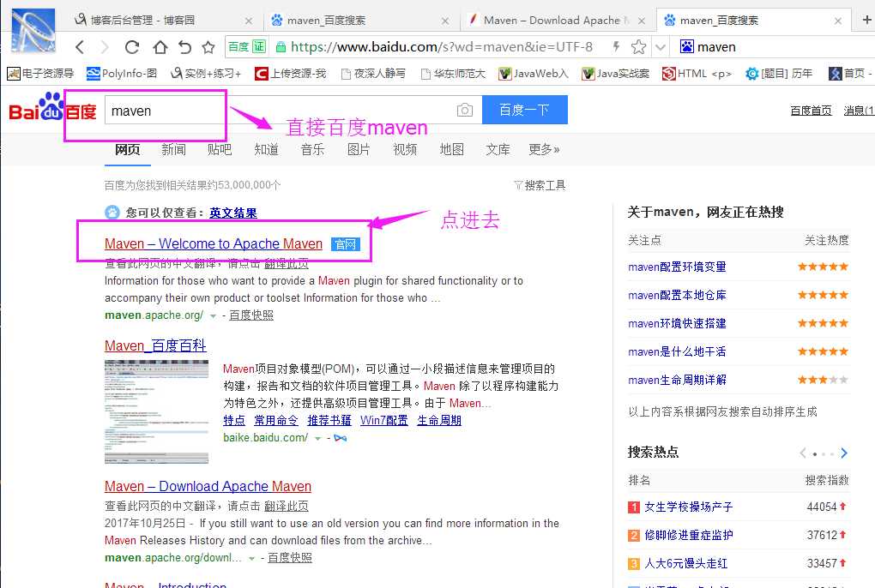Open Maven – Welcome to Apache Maven result
Screen dimensions: 875x588
click(213, 243)
